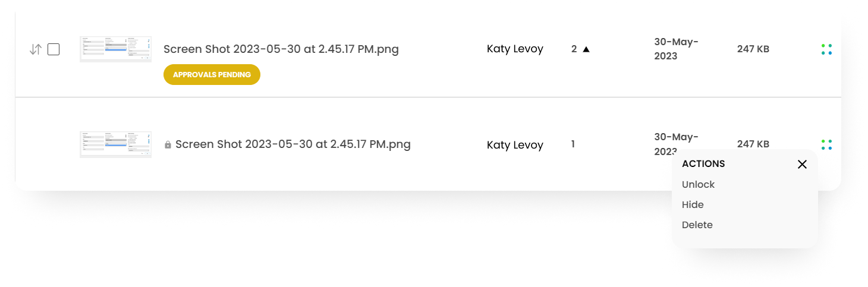Viewport: 868px width, 287px height.
Task: Open the first row screenshot thumbnail
Action: 115,49
